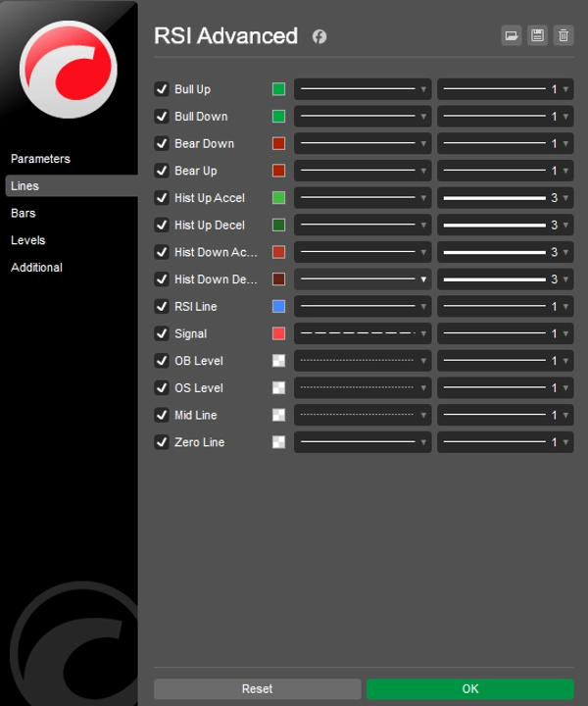
Task: Open Bear Down line style dropdown
Action: 363,143
